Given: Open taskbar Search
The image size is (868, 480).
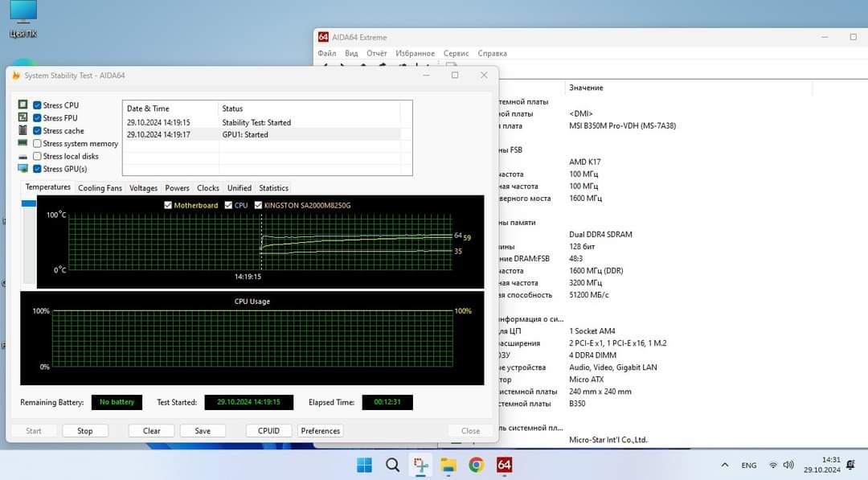Looking at the screenshot, I should click(392, 465).
